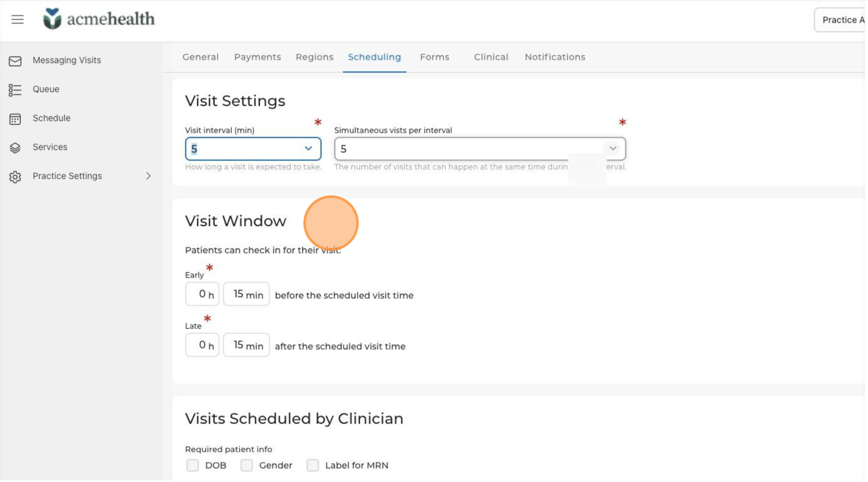Click the acmehealth heart logo
The image size is (868, 482).
point(52,19)
